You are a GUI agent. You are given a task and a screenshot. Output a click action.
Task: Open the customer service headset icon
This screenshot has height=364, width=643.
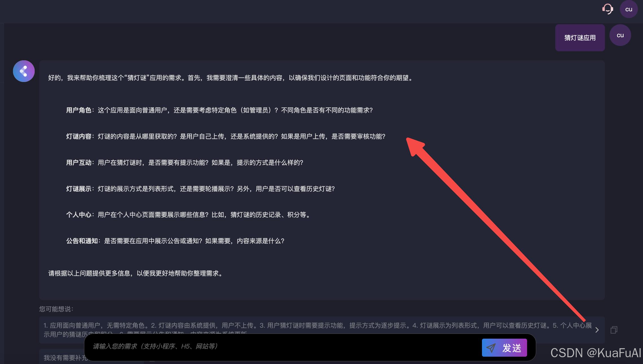click(607, 9)
